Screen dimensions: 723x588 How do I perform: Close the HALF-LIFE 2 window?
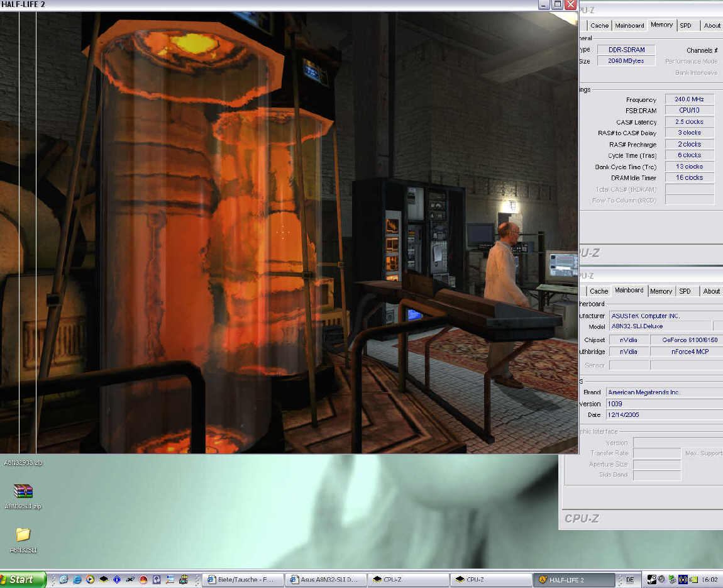click(x=570, y=4)
